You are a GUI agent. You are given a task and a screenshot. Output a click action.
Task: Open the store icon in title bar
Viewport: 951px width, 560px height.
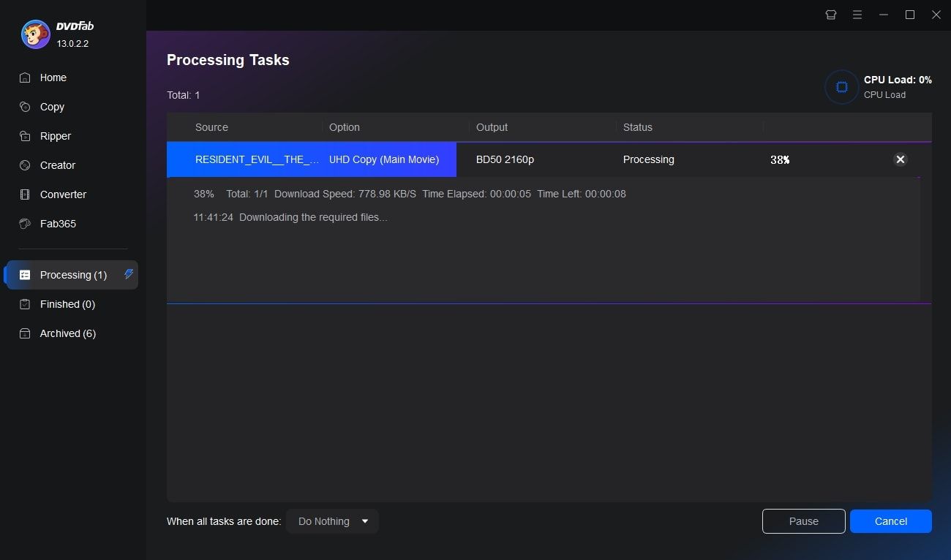831,15
